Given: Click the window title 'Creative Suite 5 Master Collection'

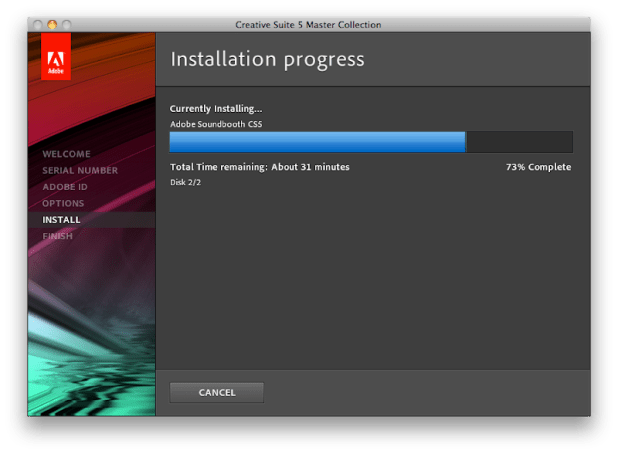Looking at the screenshot, I should click(x=308, y=25).
